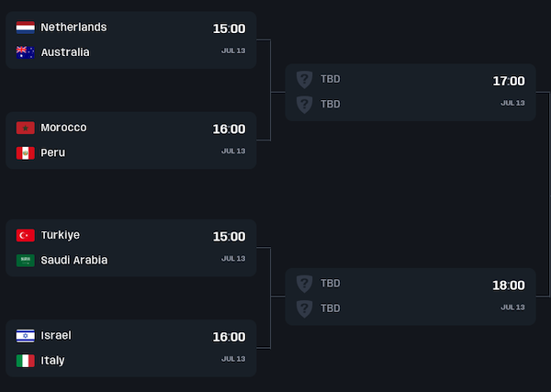This screenshot has width=551, height=392.
Task: Click top TBD shield icon in 17:00 match
Action: click(304, 80)
